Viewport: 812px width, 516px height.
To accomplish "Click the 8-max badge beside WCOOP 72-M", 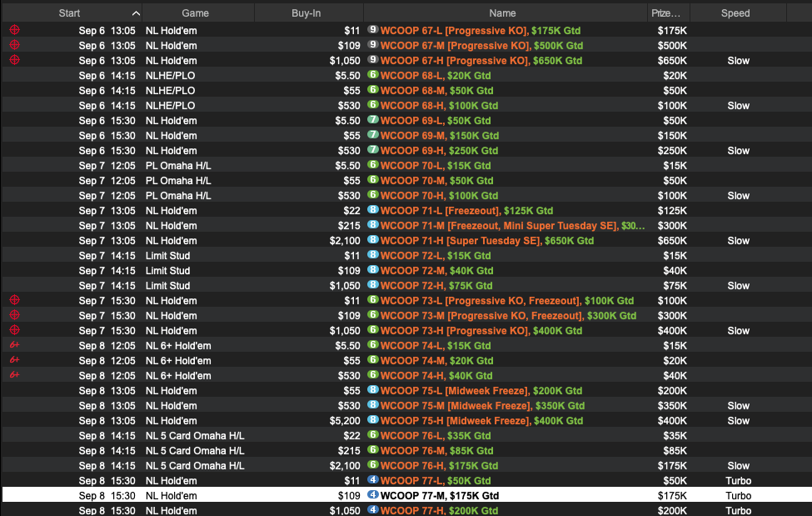I will click(373, 270).
